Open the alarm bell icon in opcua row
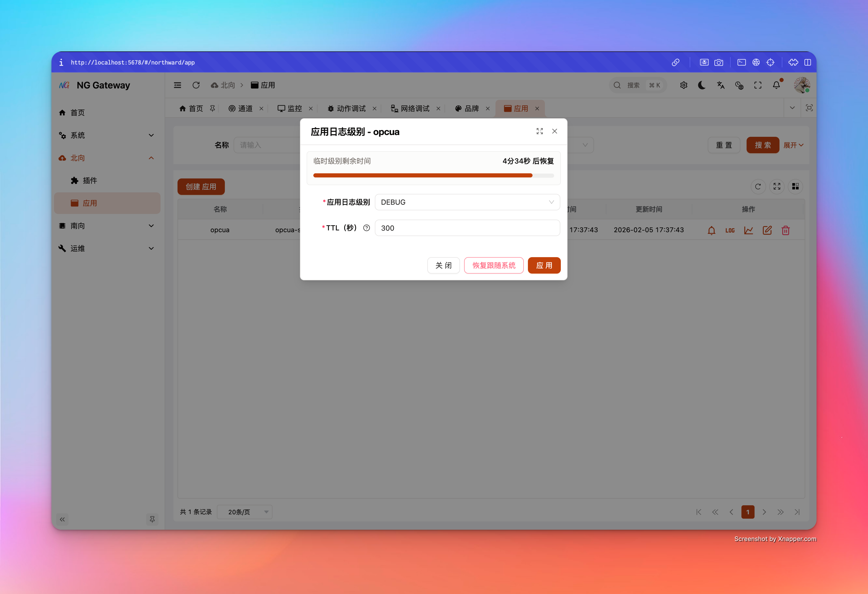 coord(712,230)
